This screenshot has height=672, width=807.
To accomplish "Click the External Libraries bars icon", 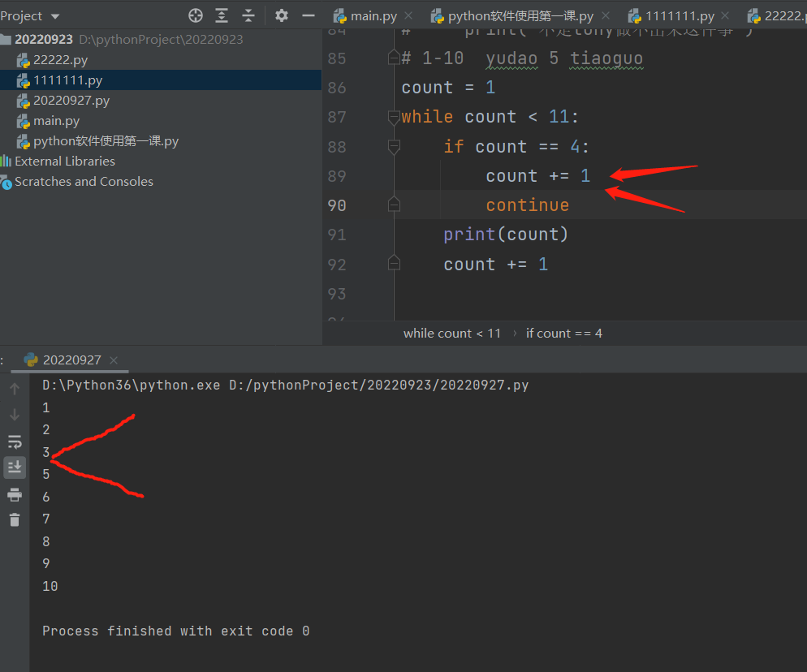I will (x=6, y=161).
